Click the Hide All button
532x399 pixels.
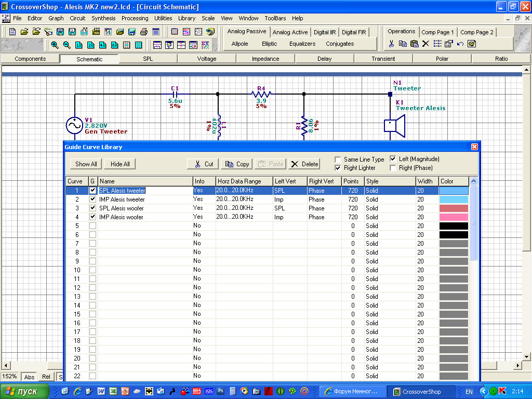(x=120, y=164)
